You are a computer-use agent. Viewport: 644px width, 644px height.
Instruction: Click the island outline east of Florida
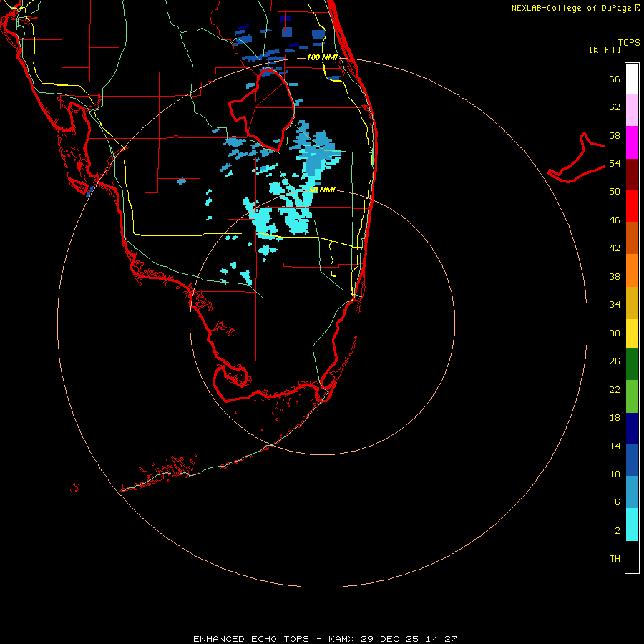[577, 157]
